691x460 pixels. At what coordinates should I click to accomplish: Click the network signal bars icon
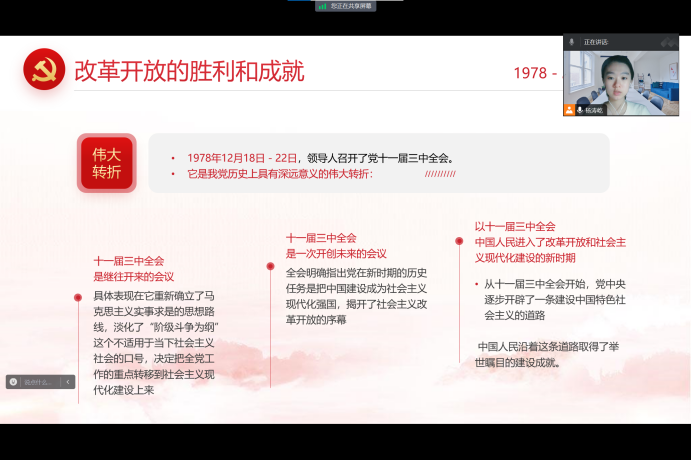322,6
